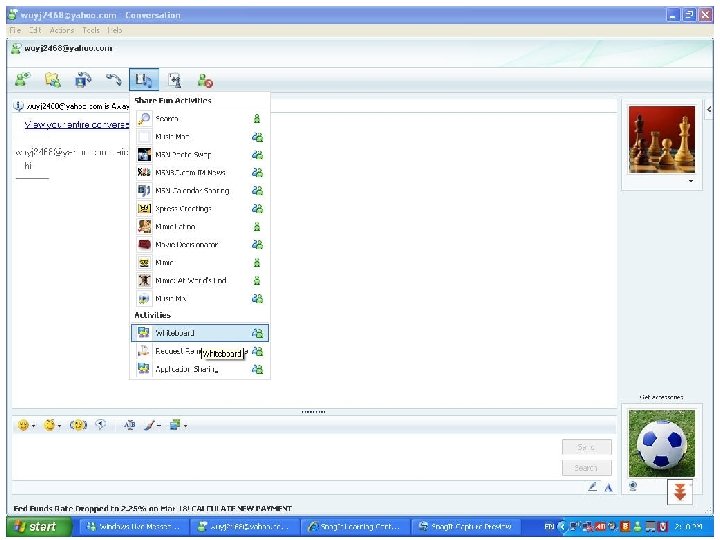Collapse display pictures side panel arrow
Image resolution: width=720 pixels, height=540 pixels.
pyautogui.click(x=709, y=109)
